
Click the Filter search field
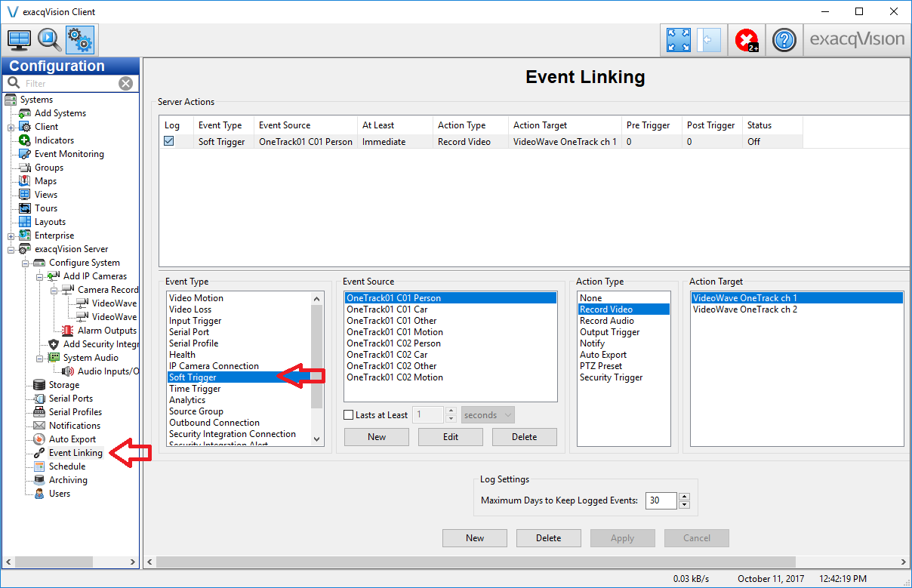pos(70,83)
